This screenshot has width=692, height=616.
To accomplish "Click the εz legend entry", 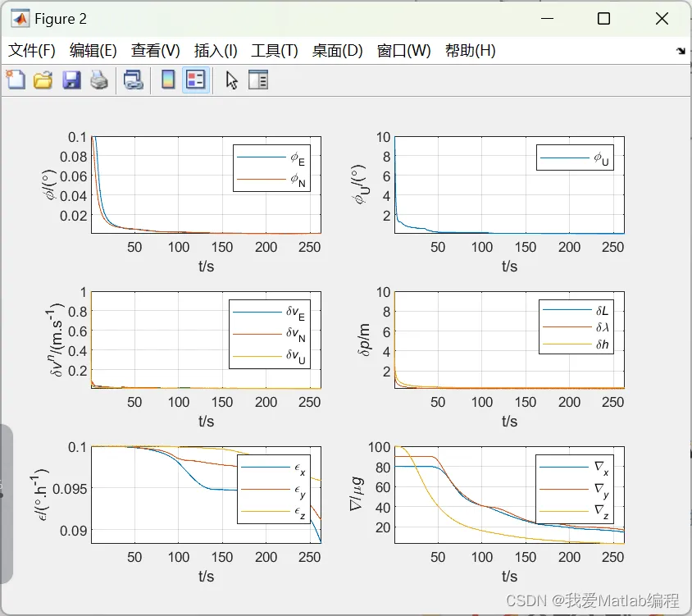I will coord(273,512).
